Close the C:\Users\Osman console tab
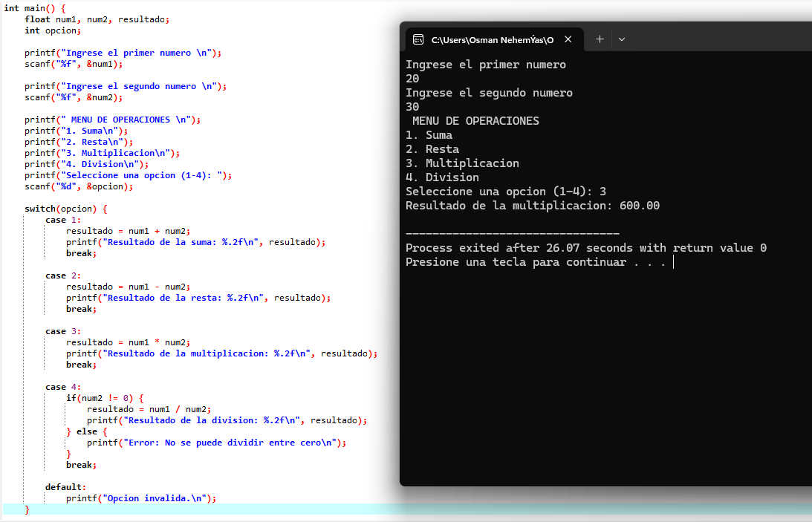This screenshot has height=522, width=812. click(568, 39)
